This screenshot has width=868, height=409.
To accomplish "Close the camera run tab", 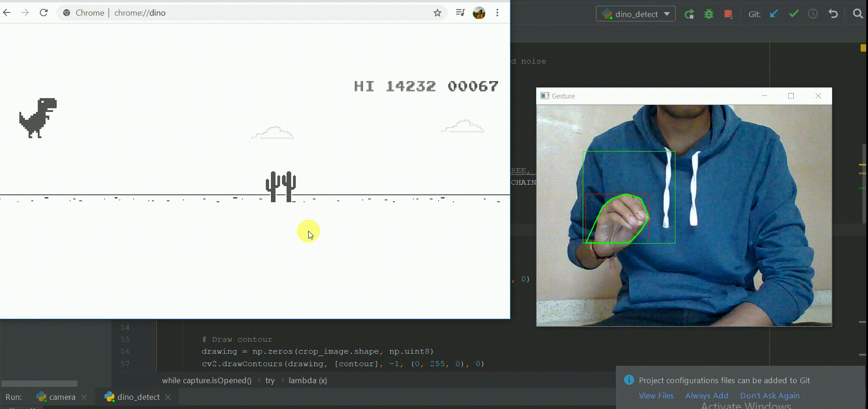I will 84,397.
